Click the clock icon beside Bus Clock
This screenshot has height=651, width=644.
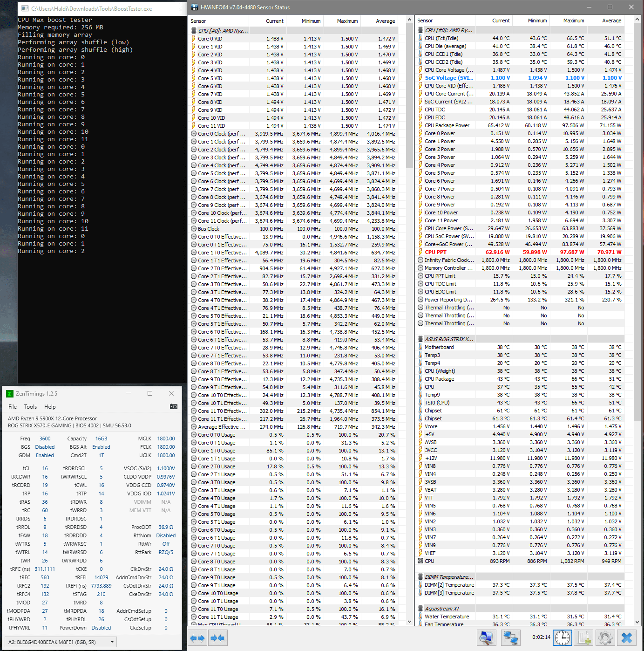194,229
